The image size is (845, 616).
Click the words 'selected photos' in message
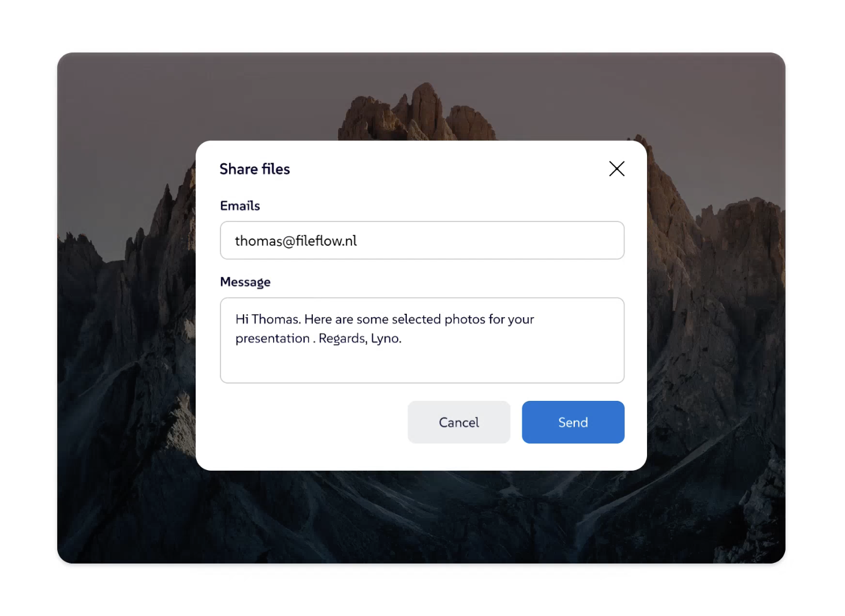point(416,319)
